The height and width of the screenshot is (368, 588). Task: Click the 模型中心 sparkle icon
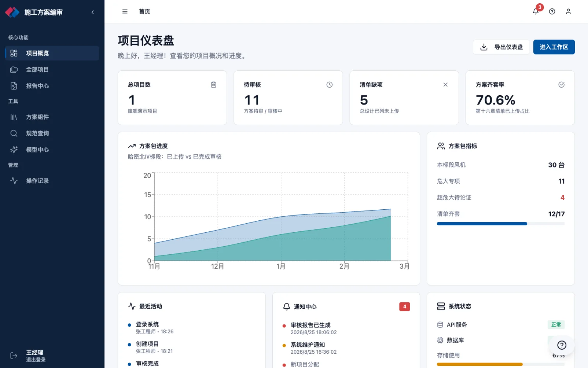pos(14,149)
